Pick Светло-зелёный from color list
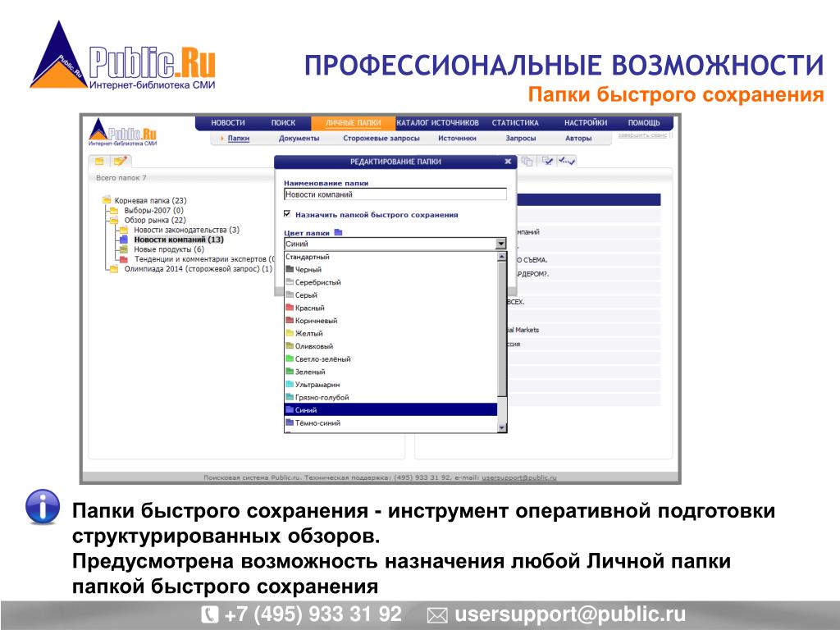Viewport: 840px width, 630px height. pyautogui.click(x=390, y=359)
